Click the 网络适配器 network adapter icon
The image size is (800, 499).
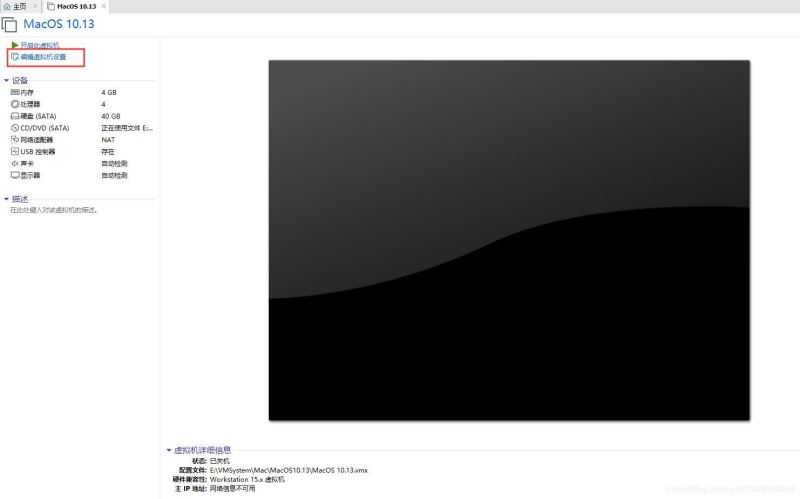coord(15,140)
